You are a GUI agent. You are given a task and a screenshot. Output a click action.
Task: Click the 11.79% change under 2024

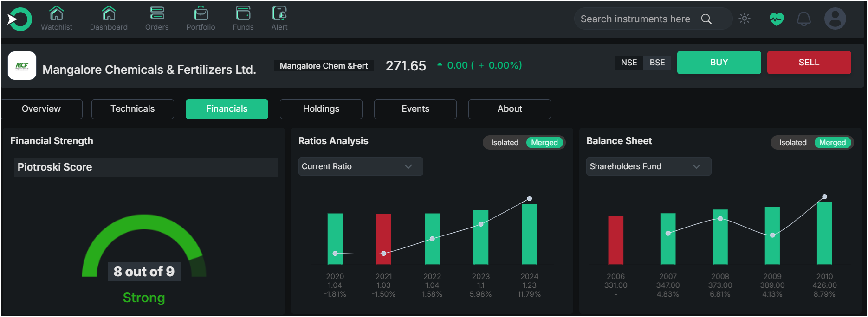530,294
